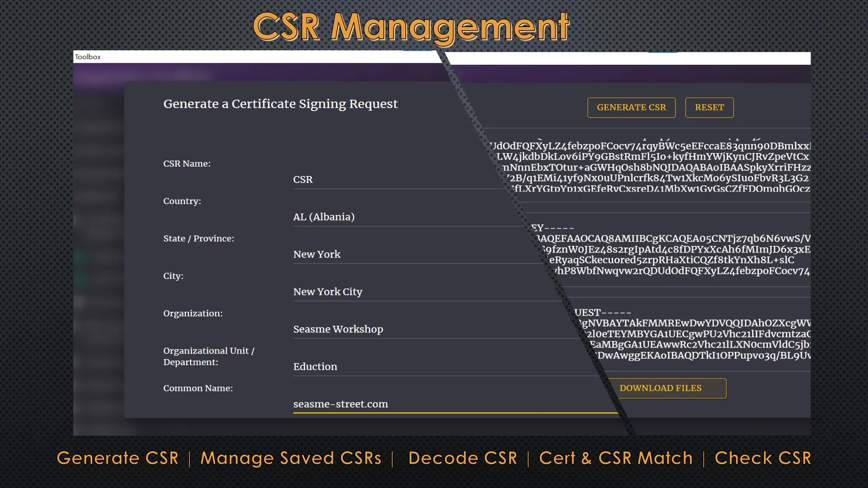Click the DOWNLOAD FILES button
Screen dimensions: 868x488
pyautogui.click(x=660, y=388)
